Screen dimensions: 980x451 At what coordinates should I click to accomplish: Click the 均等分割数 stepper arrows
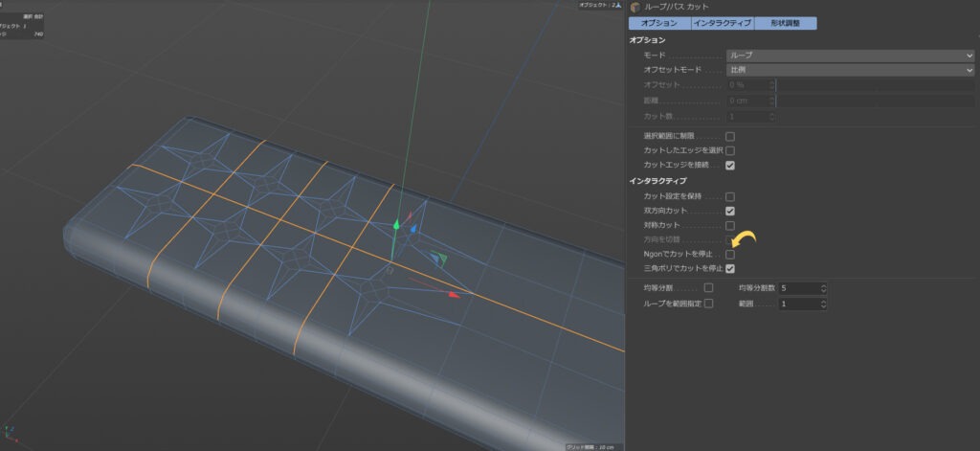click(x=824, y=288)
